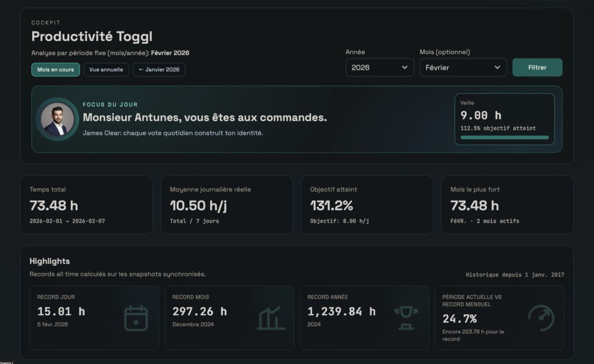Switch to the Vue annuelle tab

106,70
